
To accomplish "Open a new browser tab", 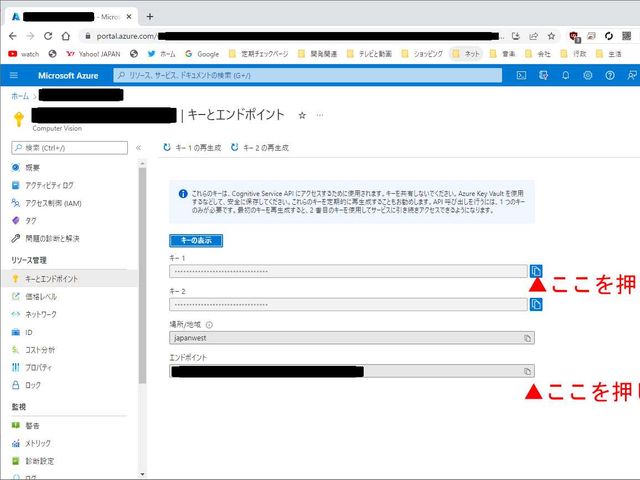I will coord(150,17).
